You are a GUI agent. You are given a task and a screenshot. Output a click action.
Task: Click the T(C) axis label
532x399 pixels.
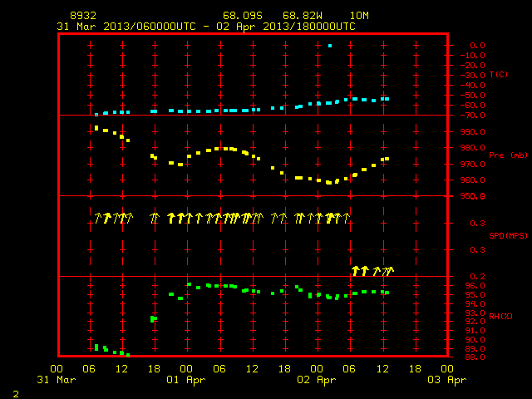click(499, 75)
